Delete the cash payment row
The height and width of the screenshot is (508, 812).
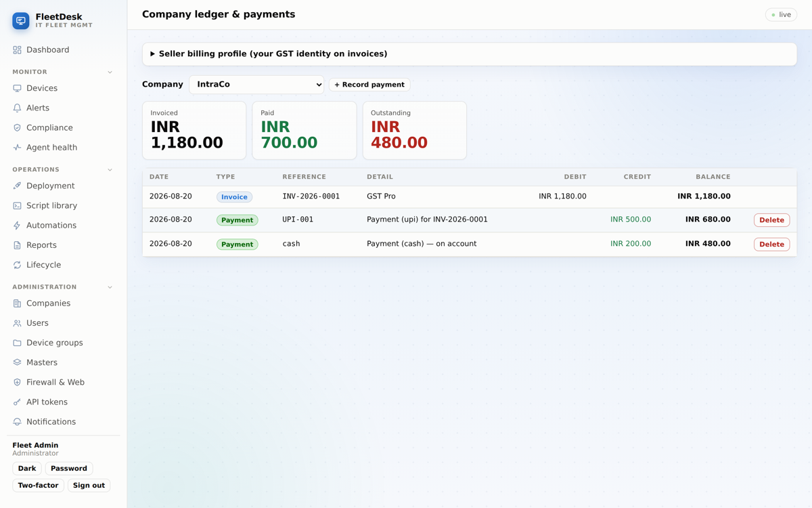771,245
